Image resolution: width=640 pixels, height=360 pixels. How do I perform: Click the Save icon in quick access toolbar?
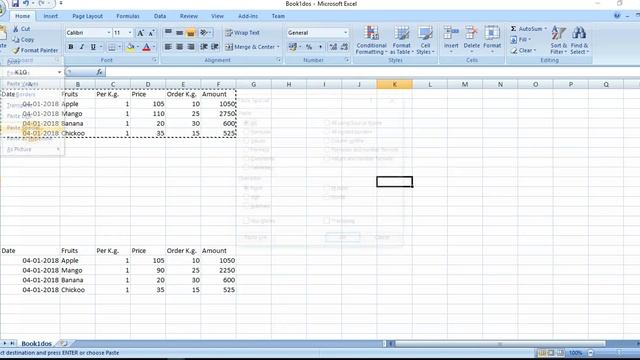coord(15,3)
